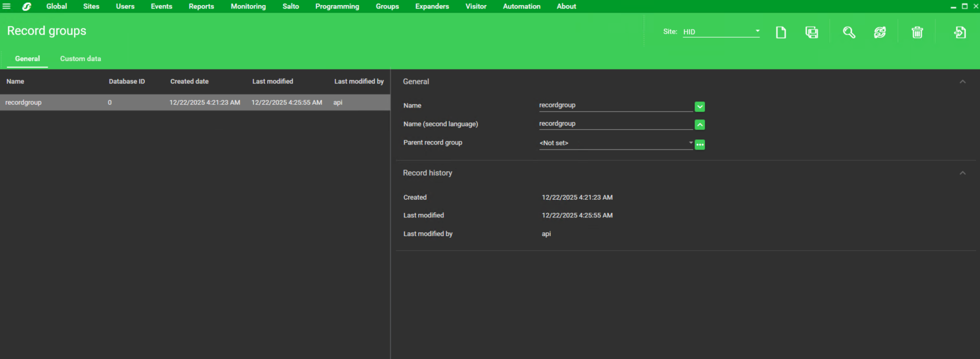980x359 pixels.
Task: Click Database ID cell value 0
Action: click(x=110, y=102)
